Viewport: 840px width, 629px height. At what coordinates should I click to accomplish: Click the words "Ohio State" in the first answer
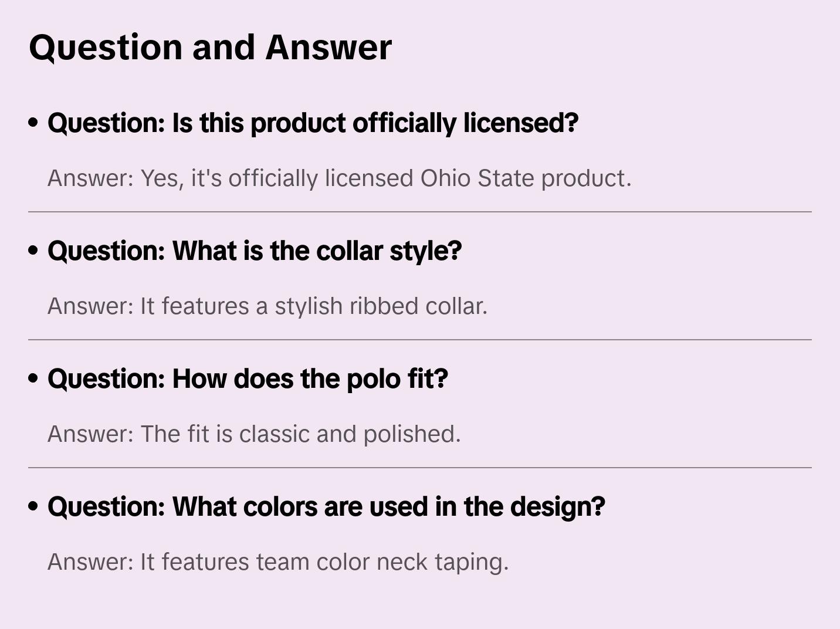[477, 178]
